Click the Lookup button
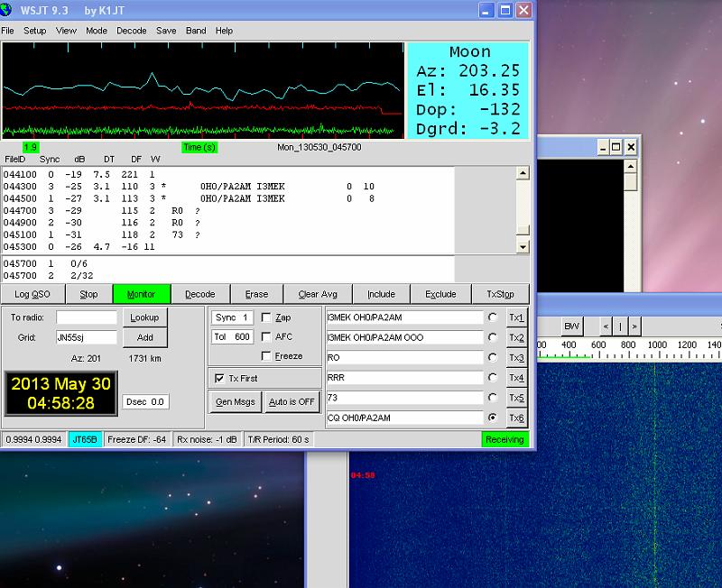 [144, 317]
